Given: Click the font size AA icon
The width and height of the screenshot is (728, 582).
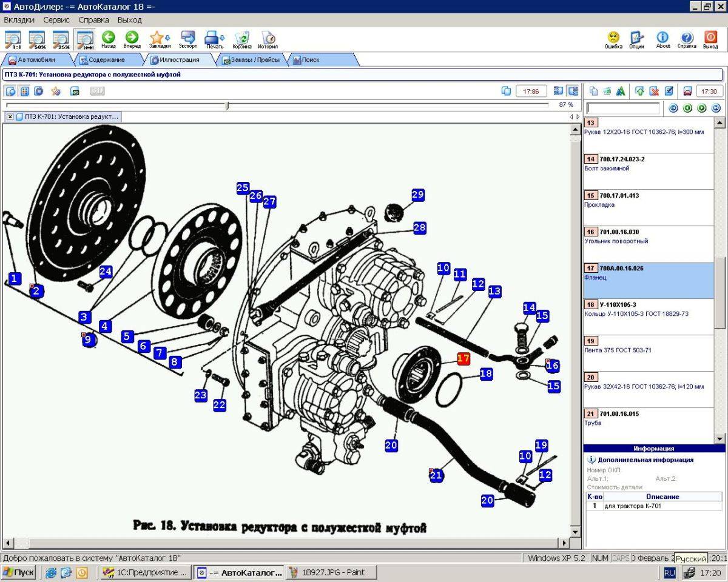Looking at the screenshot, I should click(620, 91).
